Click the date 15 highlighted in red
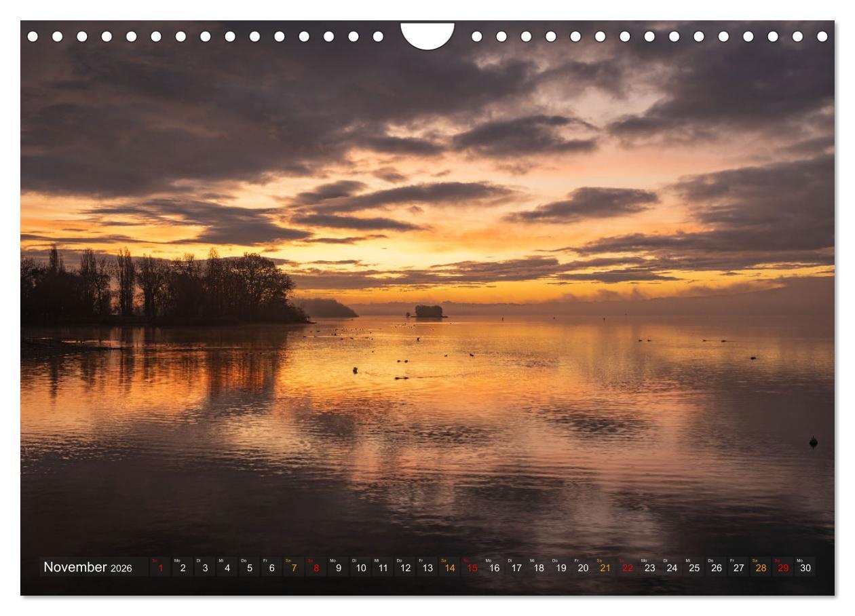Screen dimensions: 855x616 (472, 567)
